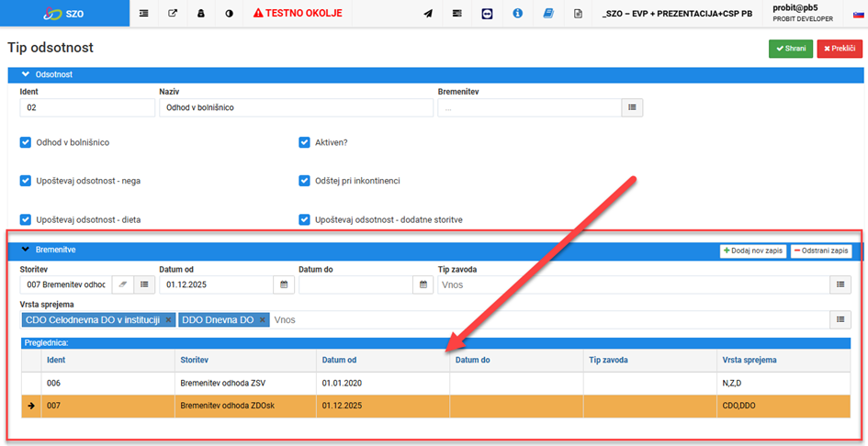
Task: Toggle the contrast half-circle icon
Action: [x=230, y=13]
